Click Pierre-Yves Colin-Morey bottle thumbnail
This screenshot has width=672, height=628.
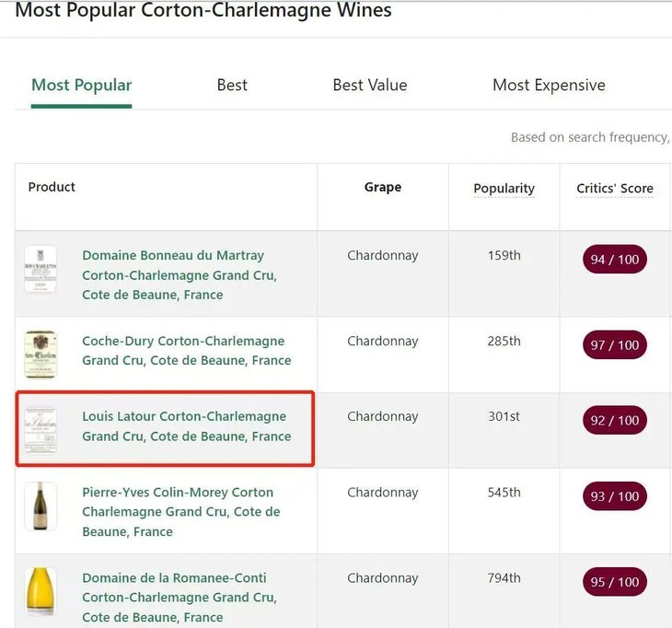41,506
